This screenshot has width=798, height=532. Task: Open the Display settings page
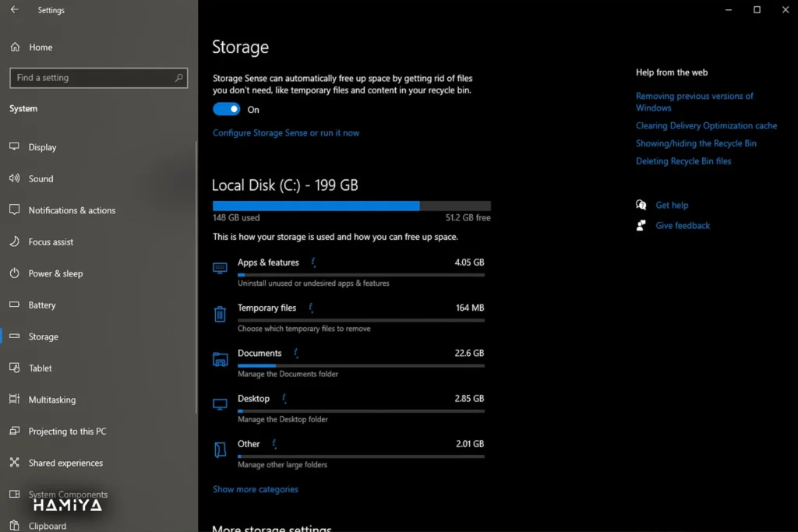[x=43, y=147]
